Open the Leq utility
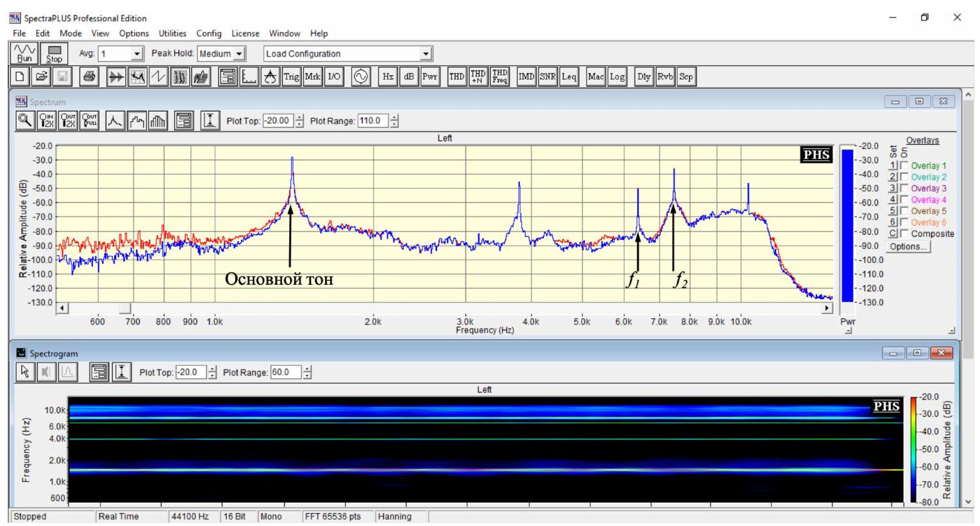This screenshot has width=980, height=526. click(569, 77)
